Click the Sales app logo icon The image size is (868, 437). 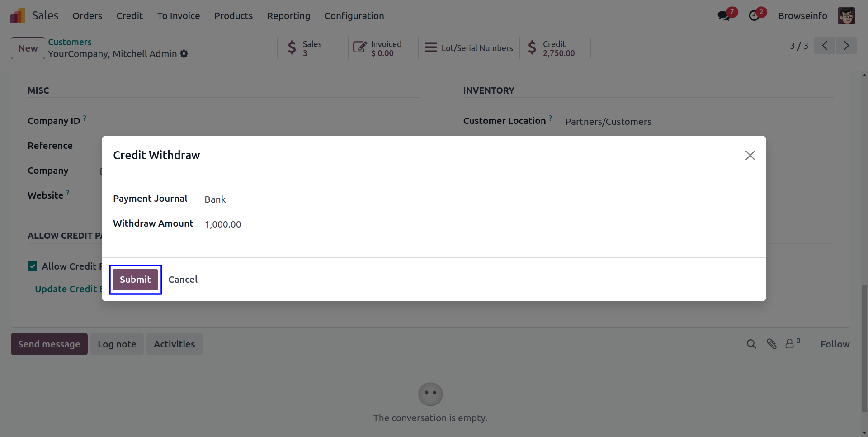(18, 16)
